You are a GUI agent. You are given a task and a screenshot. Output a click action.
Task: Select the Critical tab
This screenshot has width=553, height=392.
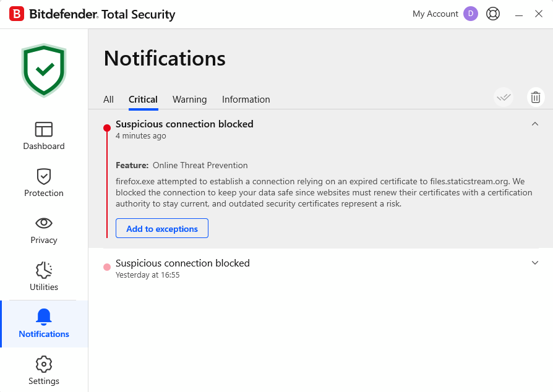[x=143, y=100]
